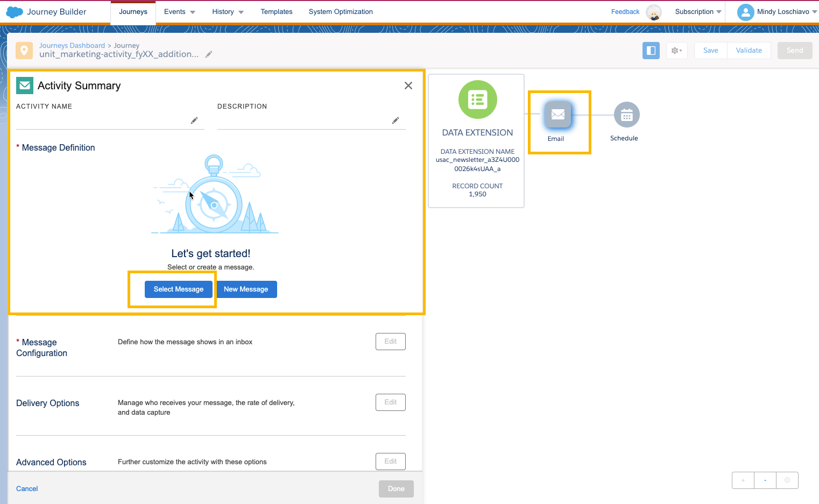The image size is (819, 504).
Task: Go to Journeys Dashboard breadcrumb link
Action: click(72, 46)
